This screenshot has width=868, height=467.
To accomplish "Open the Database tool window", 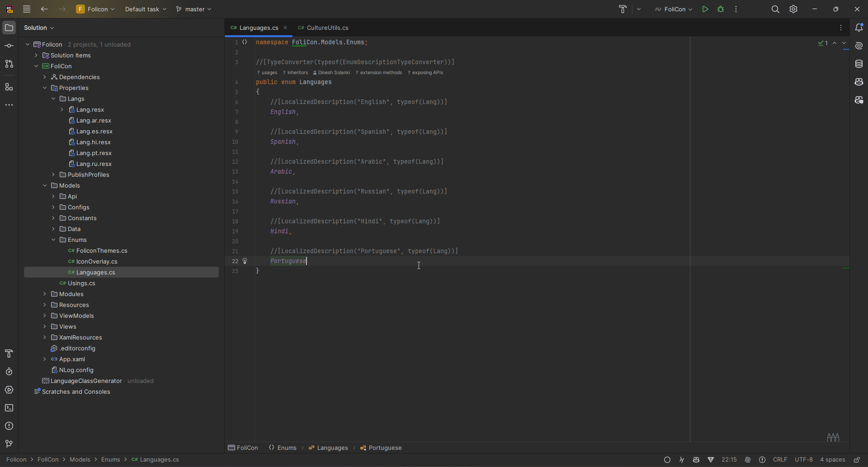I will tap(859, 64).
